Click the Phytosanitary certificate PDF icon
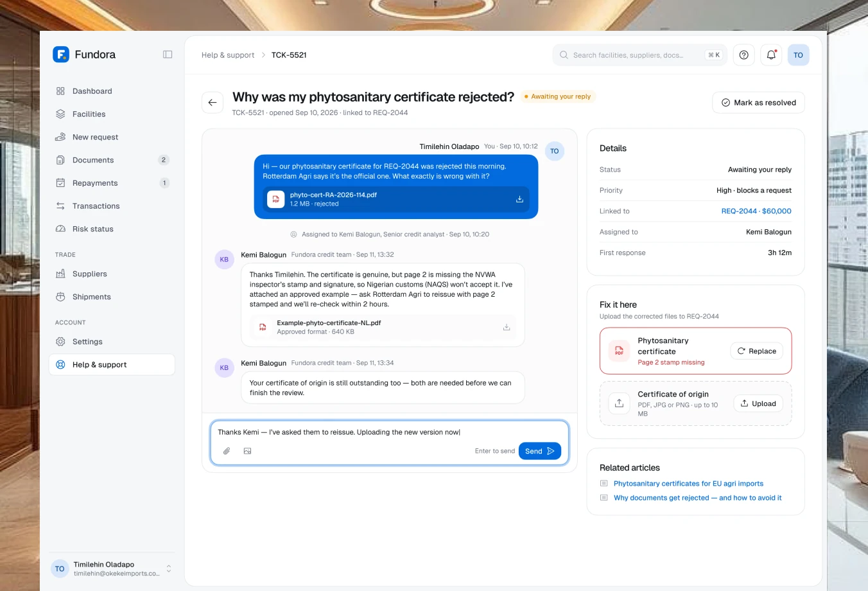This screenshot has width=868, height=591. (619, 351)
